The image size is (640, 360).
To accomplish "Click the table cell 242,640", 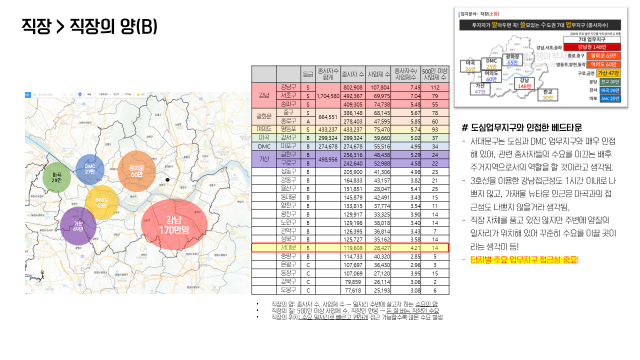I will 353,163.
